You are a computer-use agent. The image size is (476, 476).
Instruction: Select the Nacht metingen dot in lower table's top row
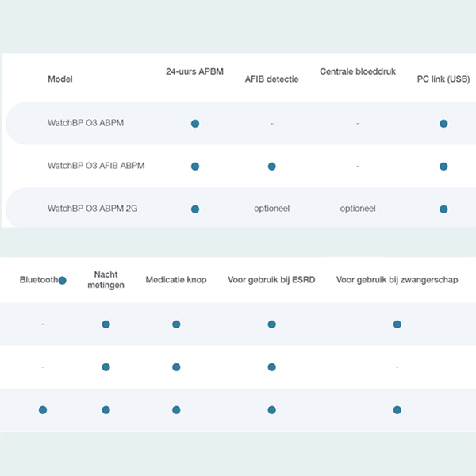pos(106,324)
